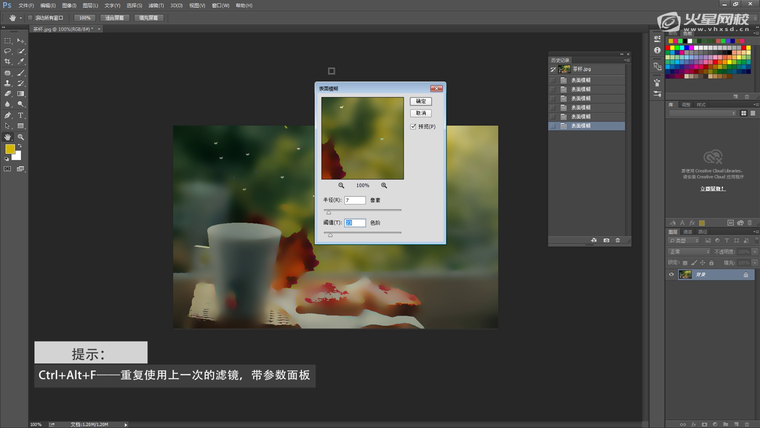Click the 确定 OK button
The height and width of the screenshot is (428, 760).
coord(421,101)
